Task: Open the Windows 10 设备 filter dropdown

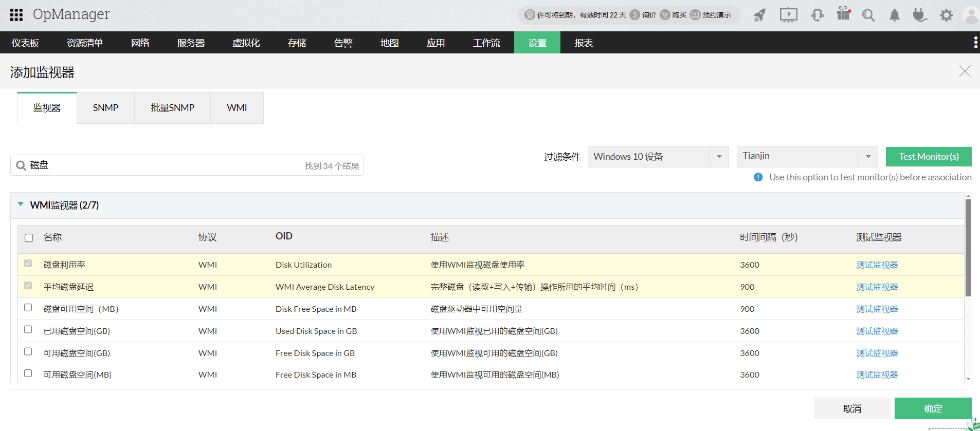Action: point(658,157)
